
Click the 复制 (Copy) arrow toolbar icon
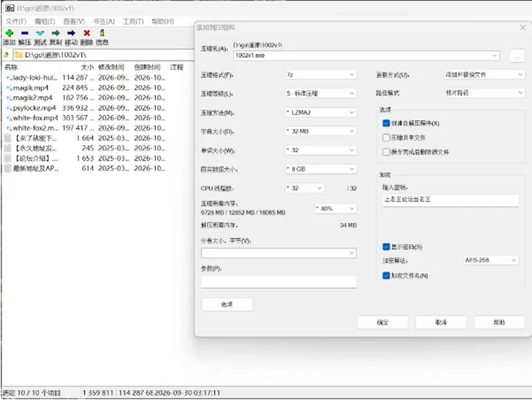[x=55, y=33]
